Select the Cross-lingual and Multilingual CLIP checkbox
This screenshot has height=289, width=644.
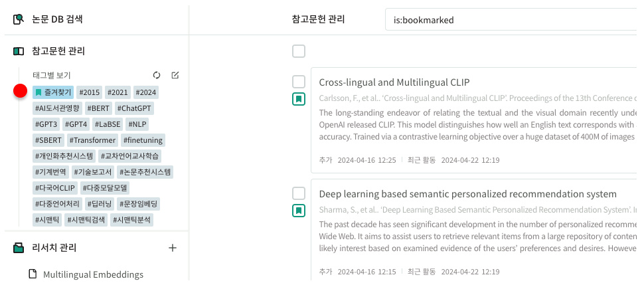(x=299, y=82)
